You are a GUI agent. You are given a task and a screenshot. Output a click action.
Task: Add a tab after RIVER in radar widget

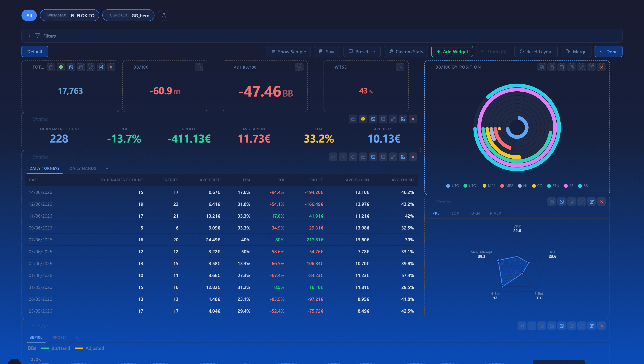tap(512, 213)
